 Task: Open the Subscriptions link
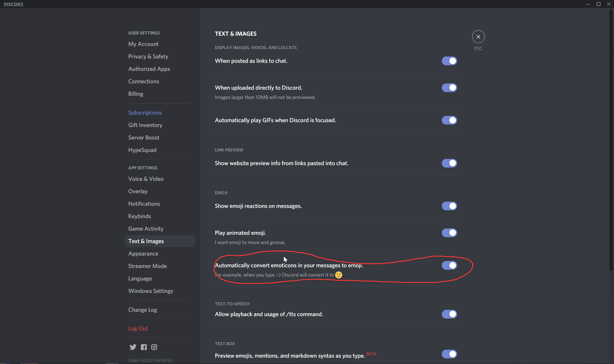tap(145, 113)
